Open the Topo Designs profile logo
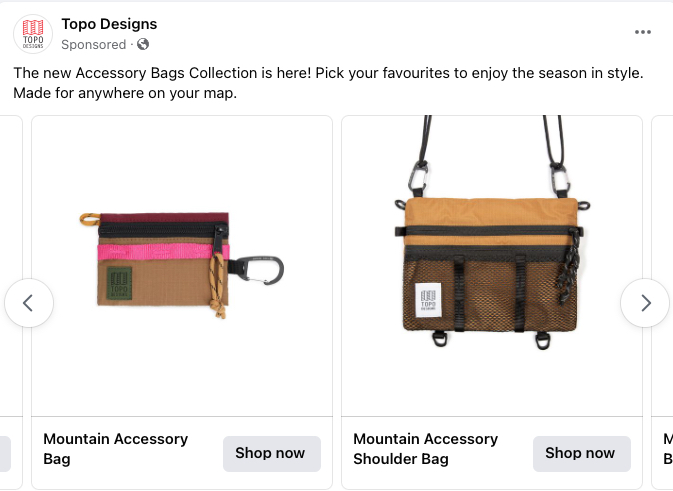The width and height of the screenshot is (673, 491). pos(33,34)
